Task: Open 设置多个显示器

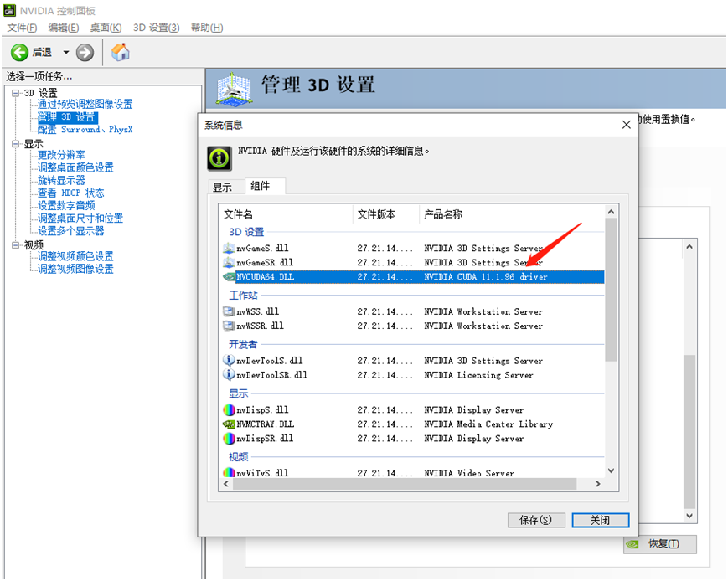Action: pyautogui.click(x=70, y=231)
